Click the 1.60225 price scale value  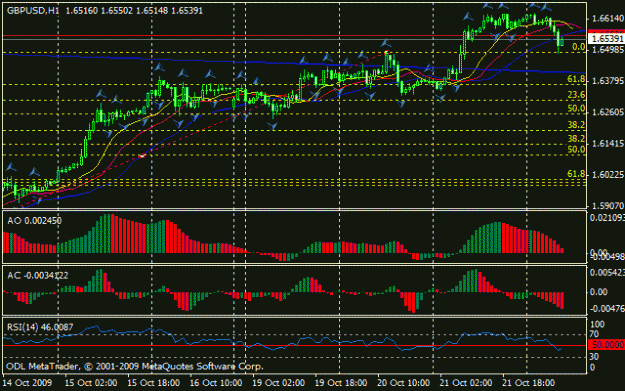(608, 175)
